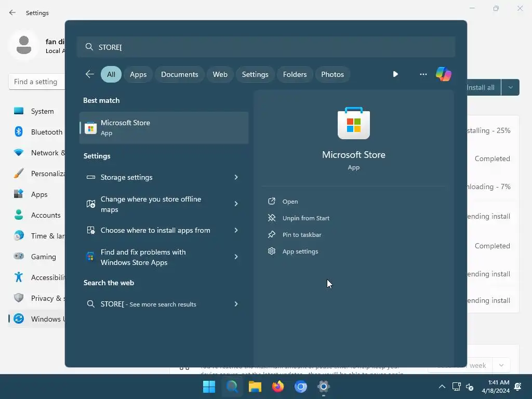Click the App settings gear icon
The width and height of the screenshot is (532, 399).
click(x=271, y=251)
